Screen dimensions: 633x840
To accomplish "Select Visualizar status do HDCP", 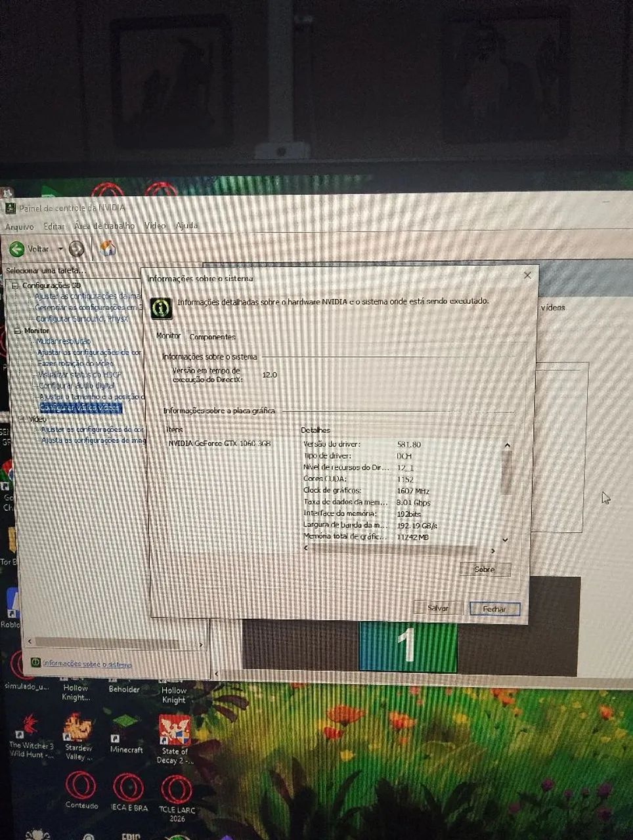I will (x=79, y=375).
